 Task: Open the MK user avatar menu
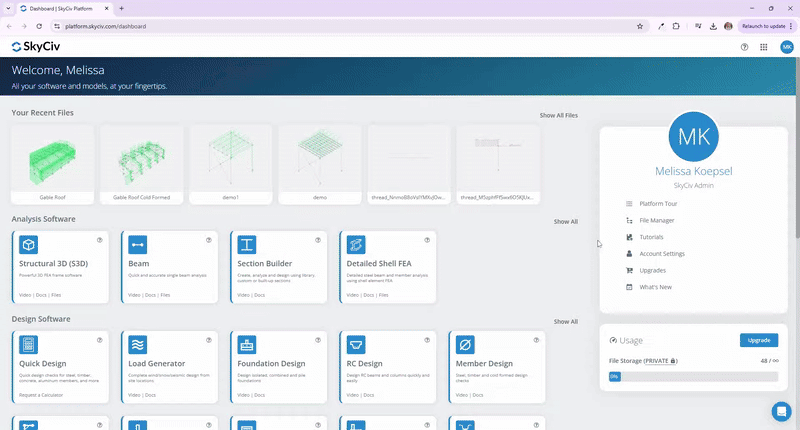point(785,47)
